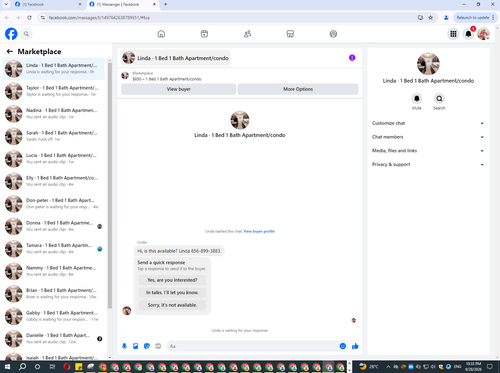Expand Chat members section

tap(428, 137)
